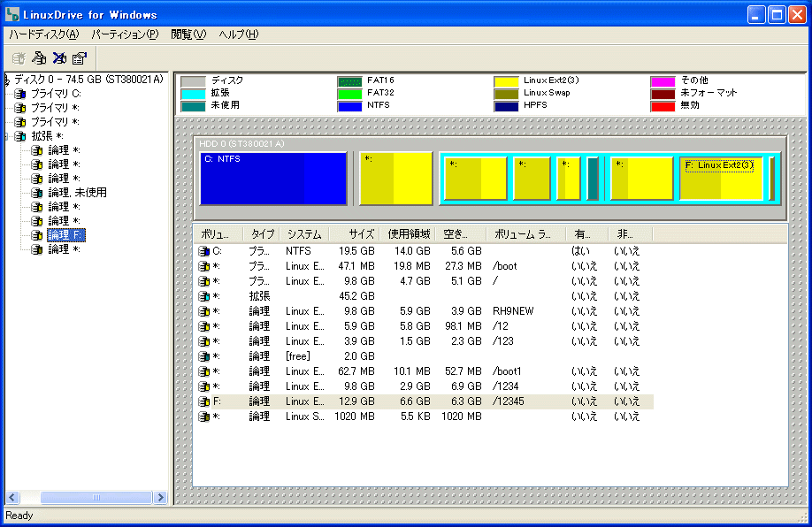Click the cyan drive icon beside 拡張 in tree
812x527 pixels.
[x=20, y=136]
